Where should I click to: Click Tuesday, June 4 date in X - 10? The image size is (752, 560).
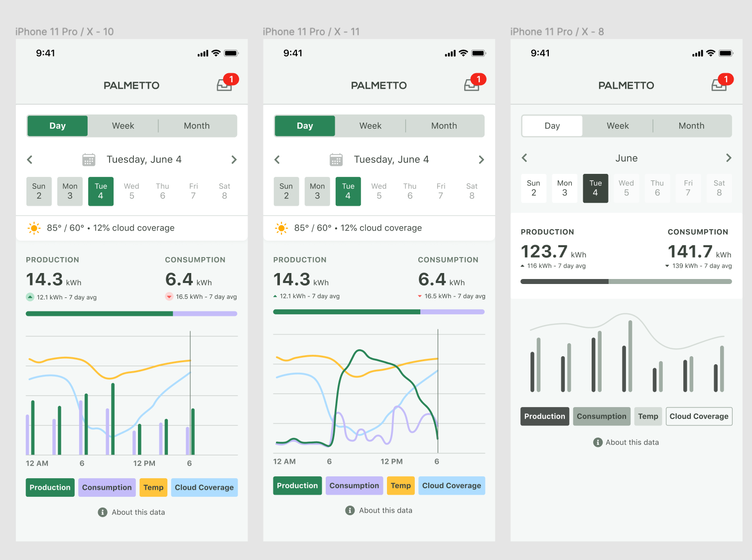(144, 159)
